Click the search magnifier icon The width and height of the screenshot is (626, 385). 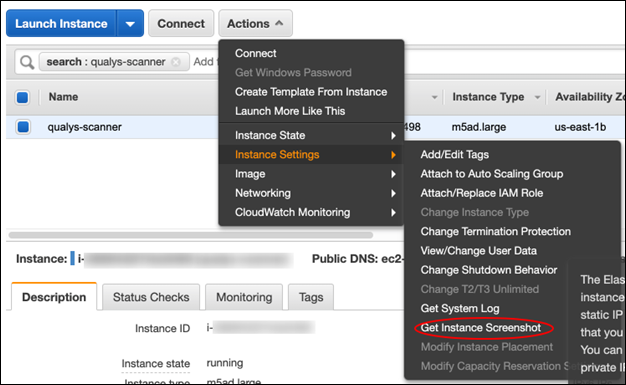(x=27, y=62)
